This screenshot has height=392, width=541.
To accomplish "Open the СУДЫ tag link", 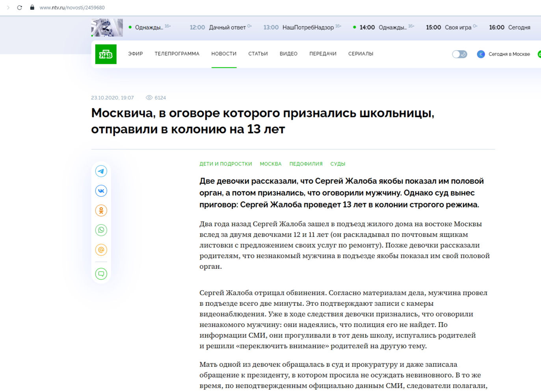I will coord(338,164).
